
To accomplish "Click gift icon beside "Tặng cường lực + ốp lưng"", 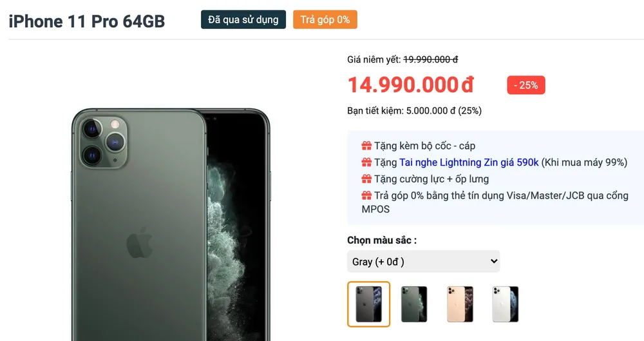I will point(366,179).
